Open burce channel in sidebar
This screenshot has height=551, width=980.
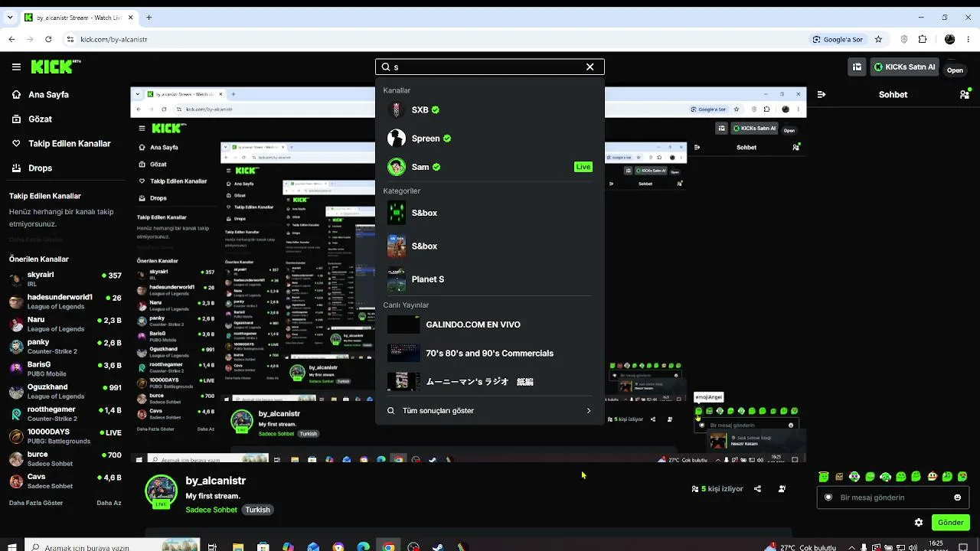pyautogui.click(x=65, y=458)
